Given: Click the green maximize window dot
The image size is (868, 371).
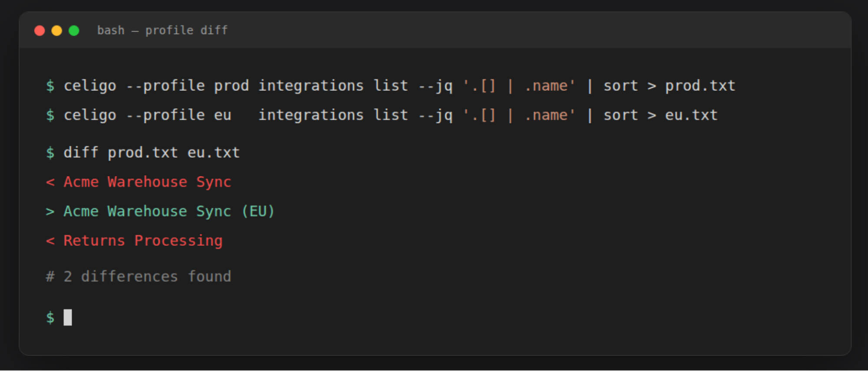Looking at the screenshot, I should tap(74, 31).
